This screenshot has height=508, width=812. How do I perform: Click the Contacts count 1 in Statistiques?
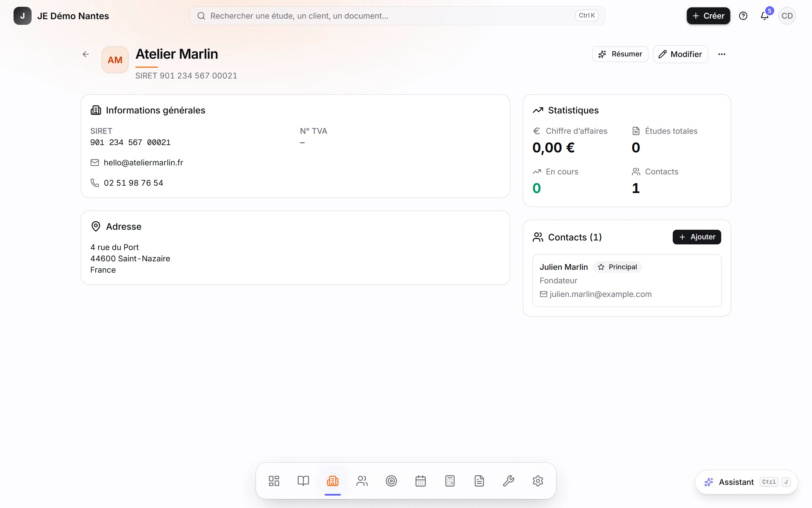click(636, 188)
